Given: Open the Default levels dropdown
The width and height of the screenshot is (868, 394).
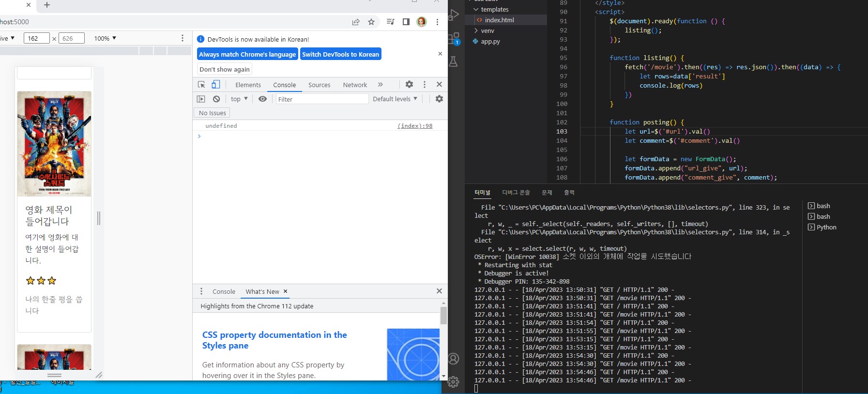Looking at the screenshot, I should (x=395, y=99).
